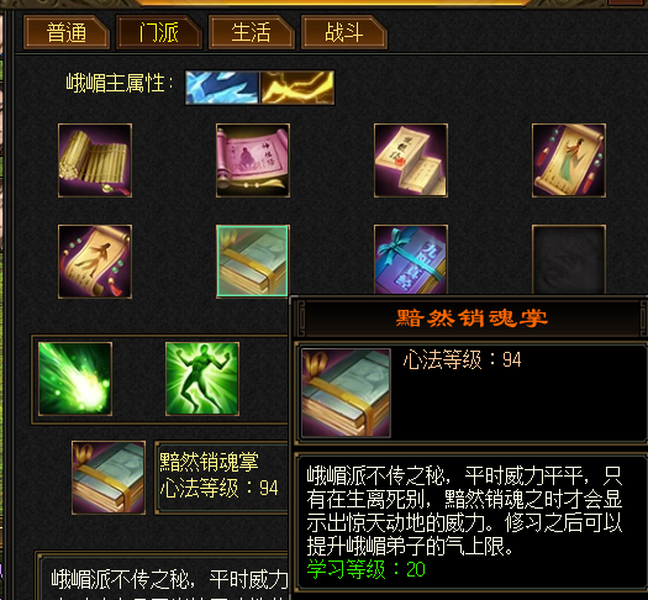Click the 心法等级：94 info box
The width and height of the screenshot is (648, 600).
(x=221, y=478)
